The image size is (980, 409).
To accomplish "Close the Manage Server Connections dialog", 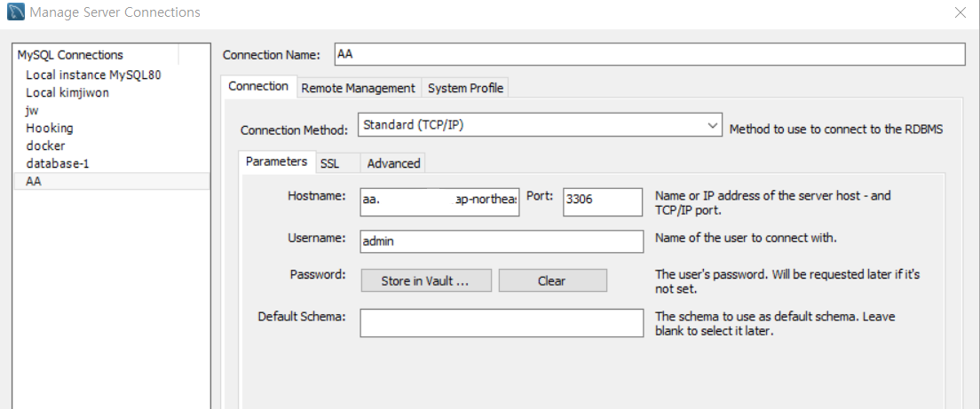I will (x=960, y=12).
